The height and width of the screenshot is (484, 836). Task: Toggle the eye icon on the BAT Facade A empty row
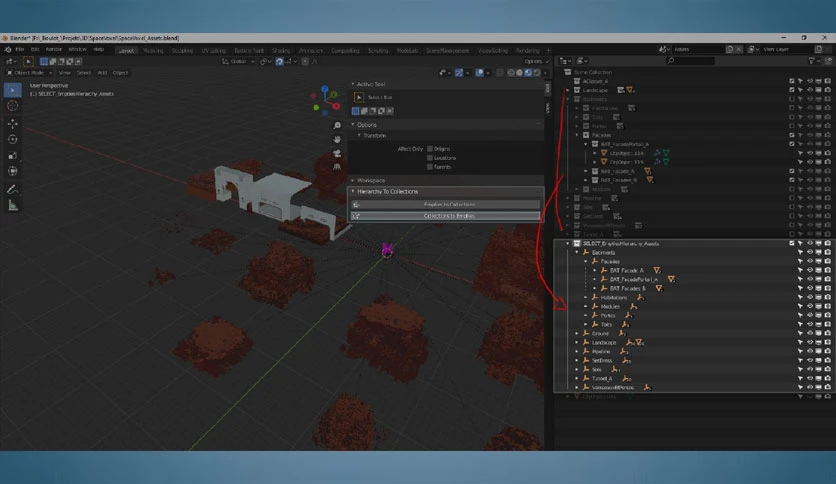(x=809, y=270)
